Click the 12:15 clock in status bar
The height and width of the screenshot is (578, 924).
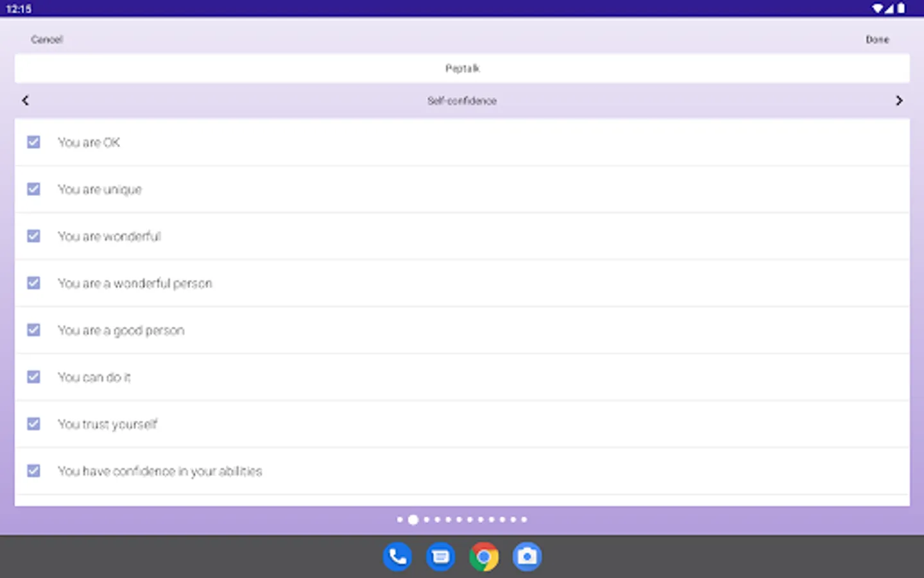(x=19, y=8)
